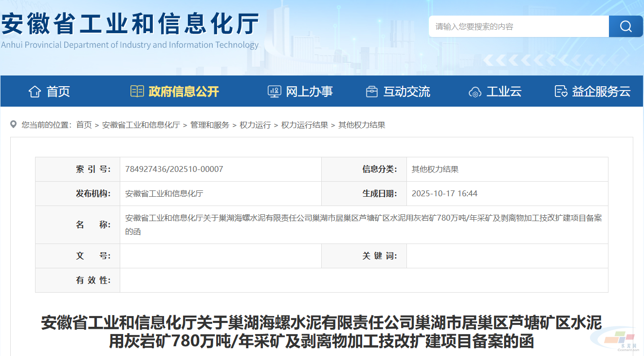Click the location pin in the breadcrumb bar
The height and width of the screenshot is (356, 644).
pos(14,125)
